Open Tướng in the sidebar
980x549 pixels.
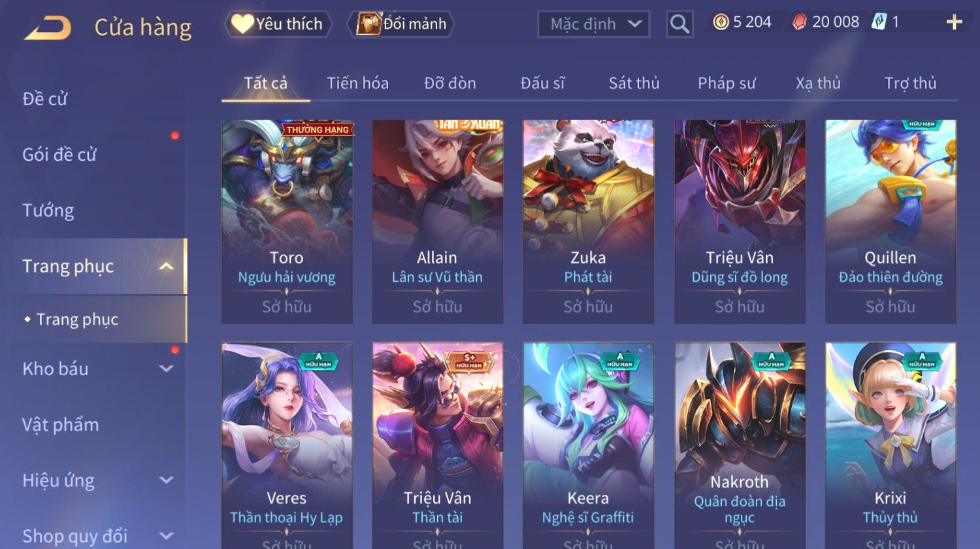pos(48,210)
